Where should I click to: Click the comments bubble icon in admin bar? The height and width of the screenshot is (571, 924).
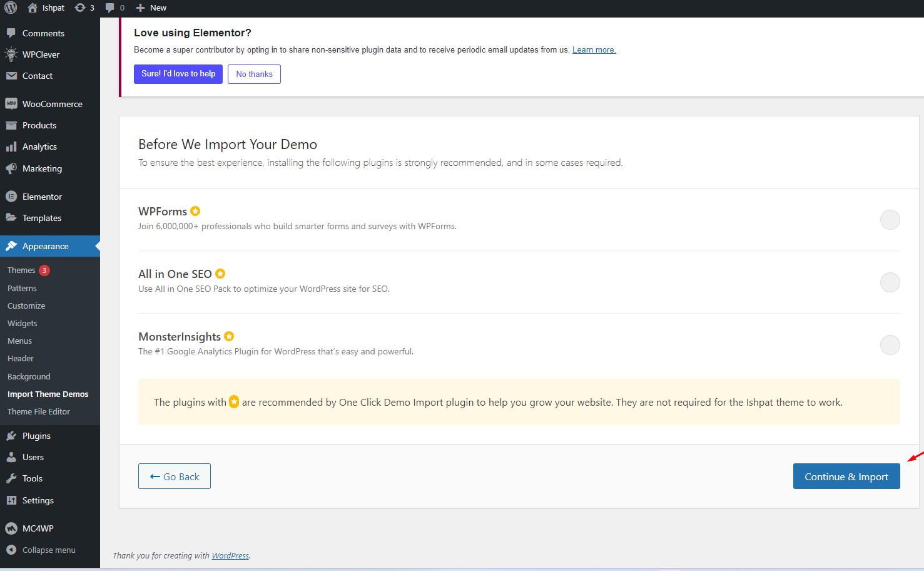tap(110, 8)
